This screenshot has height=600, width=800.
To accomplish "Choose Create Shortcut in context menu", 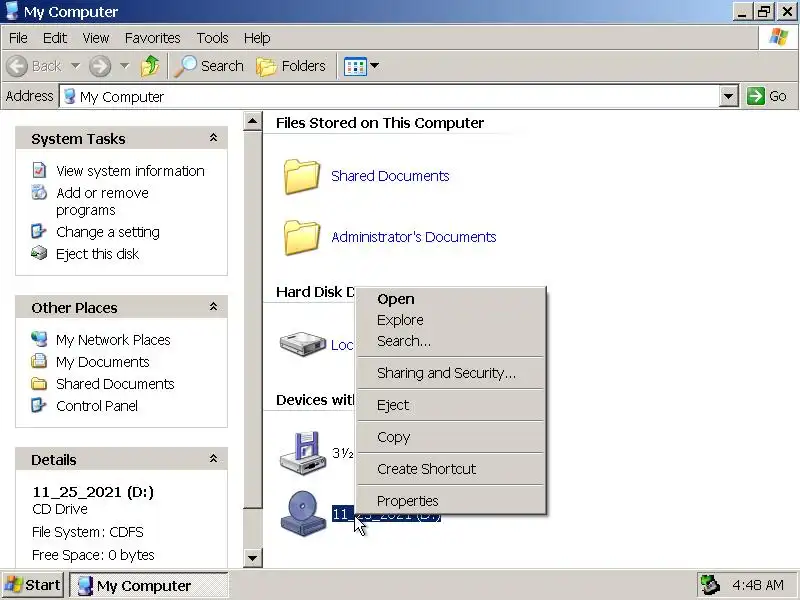I will [x=452, y=469].
